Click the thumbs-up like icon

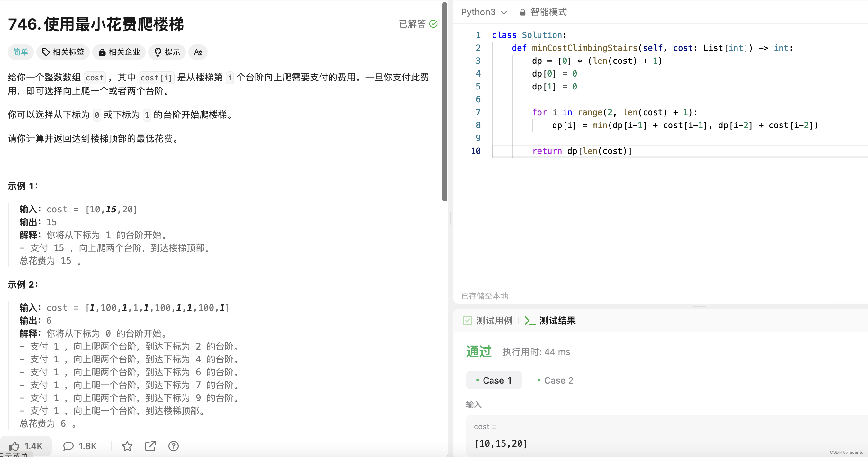[14, 446]
